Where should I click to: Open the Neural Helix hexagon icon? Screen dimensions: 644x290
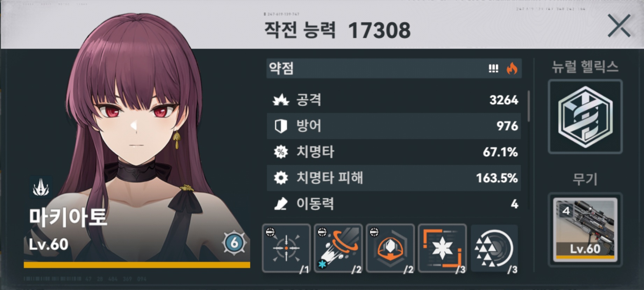tap(585, 117)
